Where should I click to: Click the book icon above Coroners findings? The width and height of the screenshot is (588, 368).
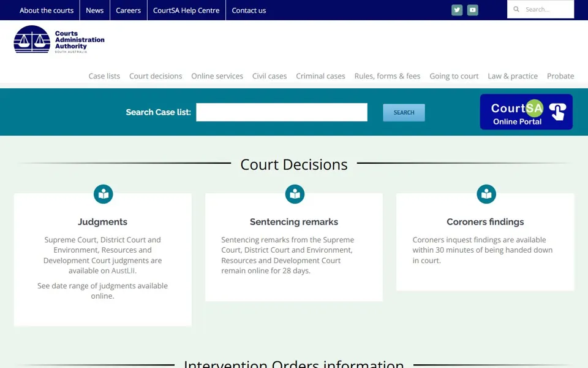click(x=486, y=194)
